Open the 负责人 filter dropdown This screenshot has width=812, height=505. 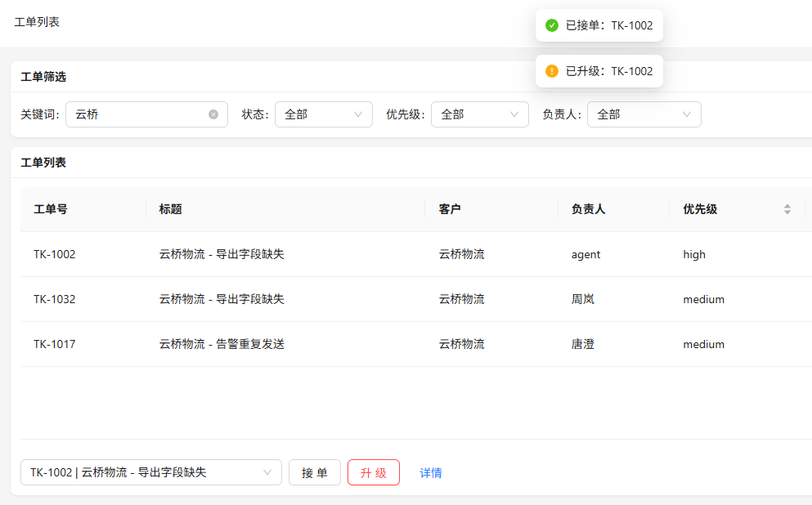pyautogui.click(x=644, y=114)
